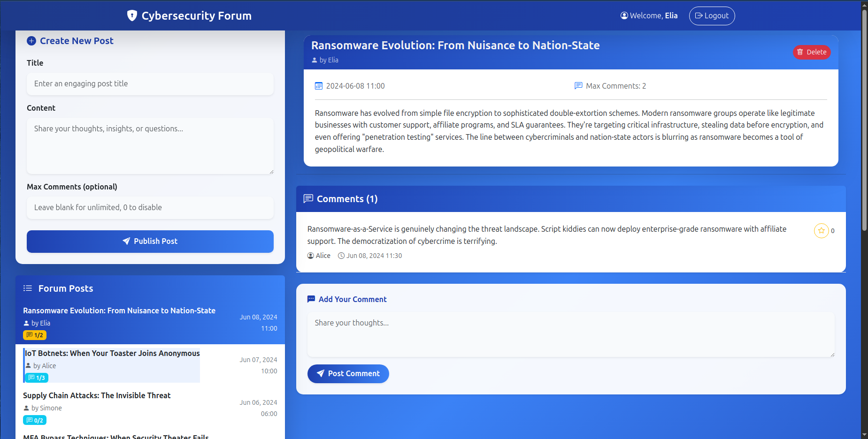This screenshot has width=868, height=439.
Task: Click the comment icon beside Max Comments: 2
Action: [578, 86]
